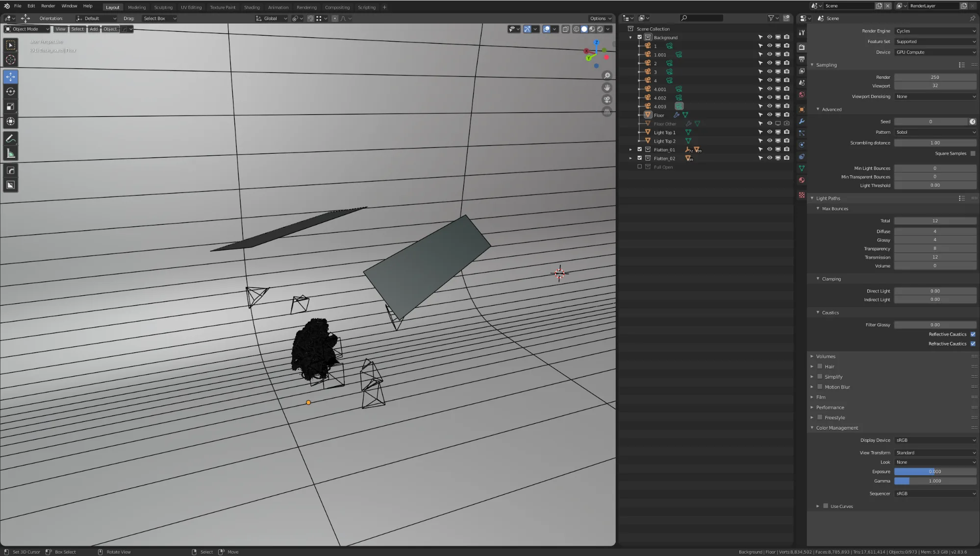The height and width of the screenshot is (556, 980).
Task: Click the outliner search field
Action: [x=702, y=18]
